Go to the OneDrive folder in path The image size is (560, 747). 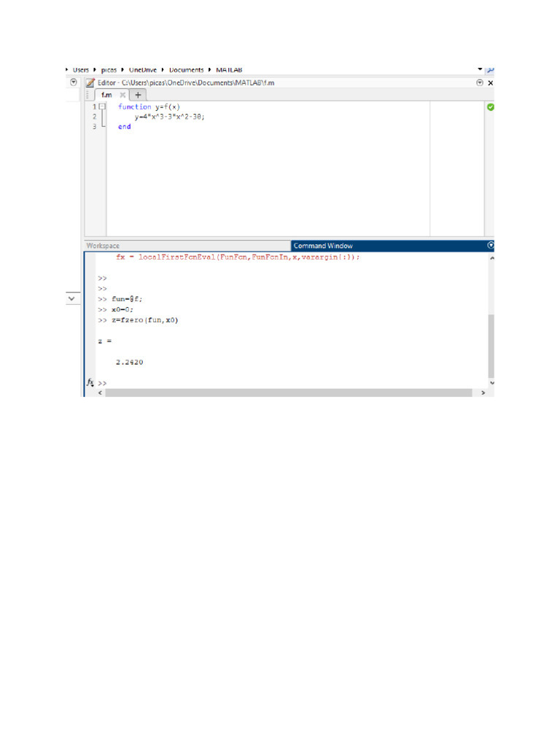[x=143, y=70]
